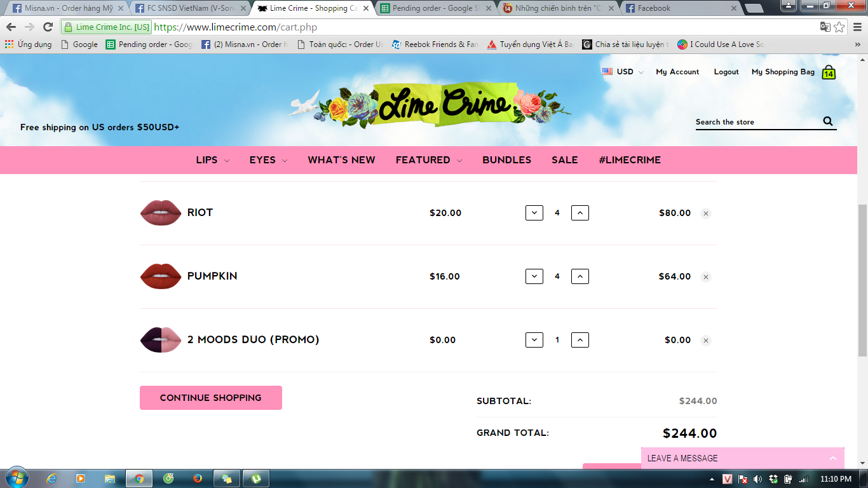Open the SALE section

(565, 160)
